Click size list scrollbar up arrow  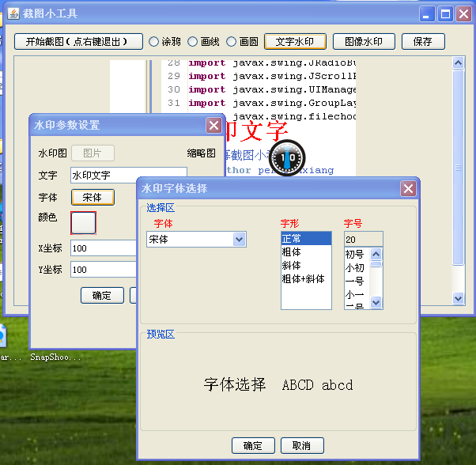[x=376, y=254]
